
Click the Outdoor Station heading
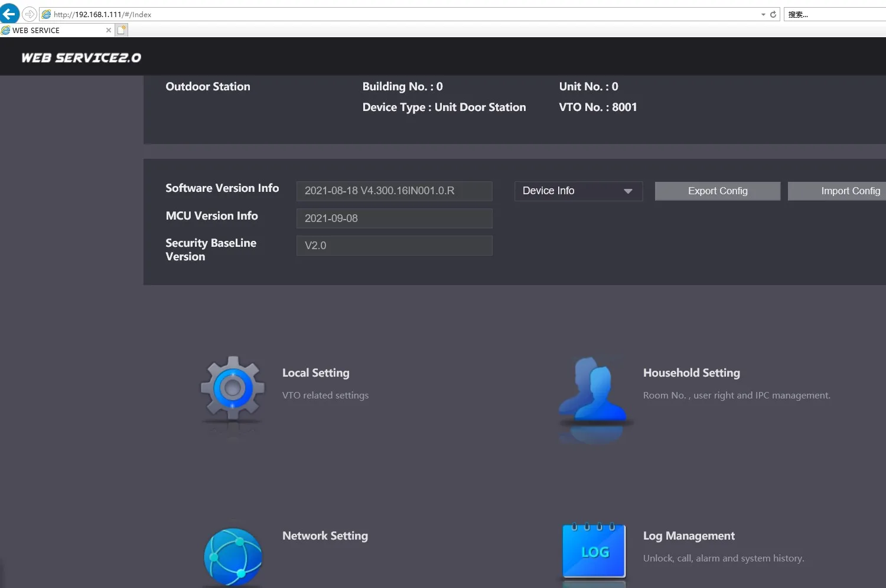(208, 87)
